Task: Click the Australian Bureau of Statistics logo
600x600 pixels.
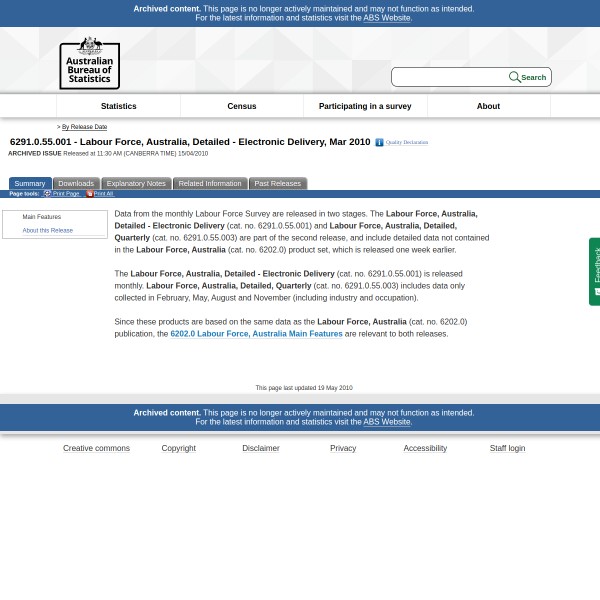Action: pyautogui.click(x=89, y=62)
